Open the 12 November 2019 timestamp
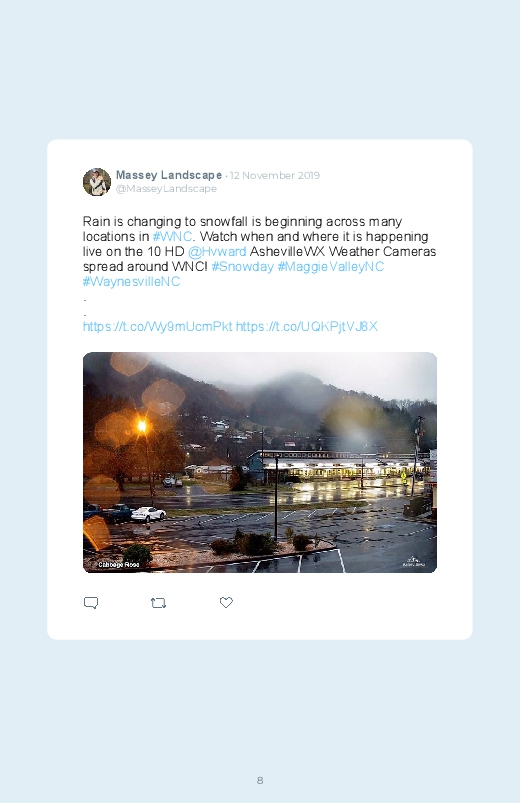Screen dimensions: 520x803 tap(275, 175)
